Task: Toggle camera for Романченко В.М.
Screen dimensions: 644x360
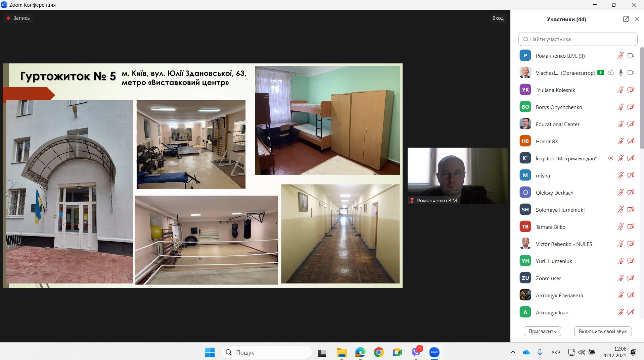Action: pos(631,56)
